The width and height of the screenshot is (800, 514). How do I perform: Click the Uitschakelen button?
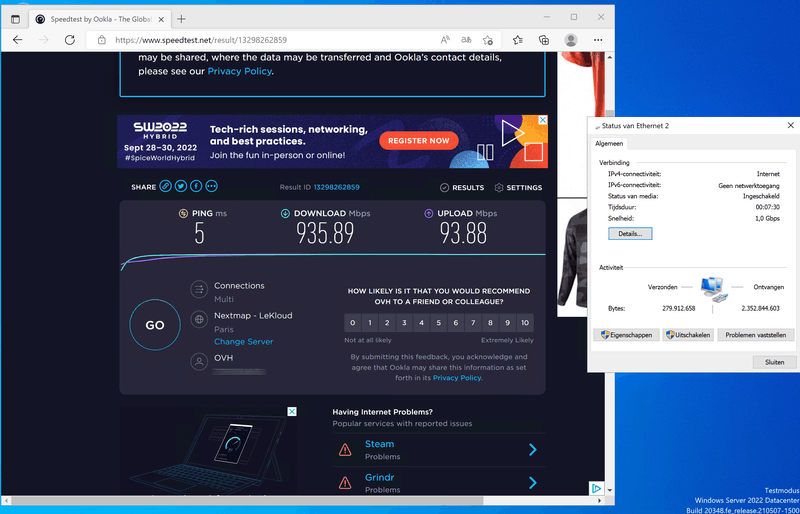pyautogui.click(x=688, y=335)
